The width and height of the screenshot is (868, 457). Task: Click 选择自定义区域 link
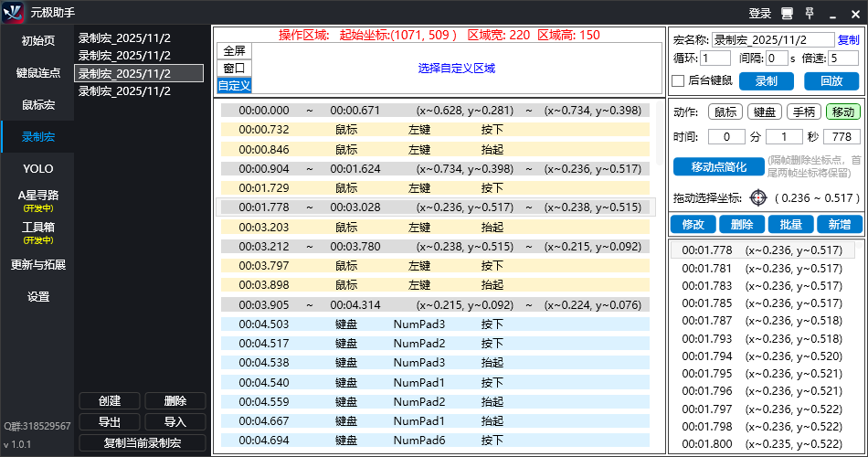coord(456,69)
